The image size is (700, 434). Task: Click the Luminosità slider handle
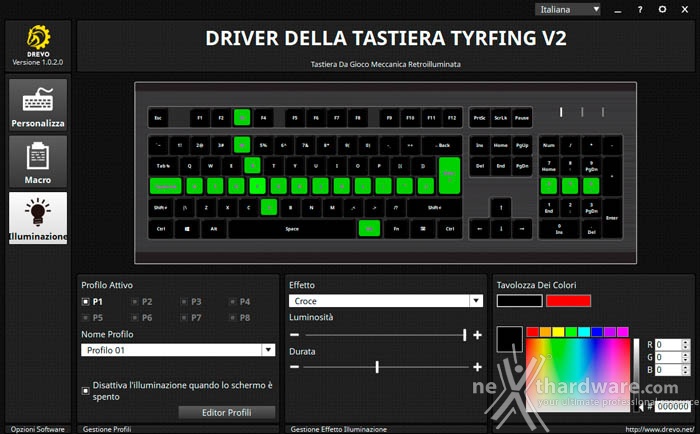coord(465,335)
